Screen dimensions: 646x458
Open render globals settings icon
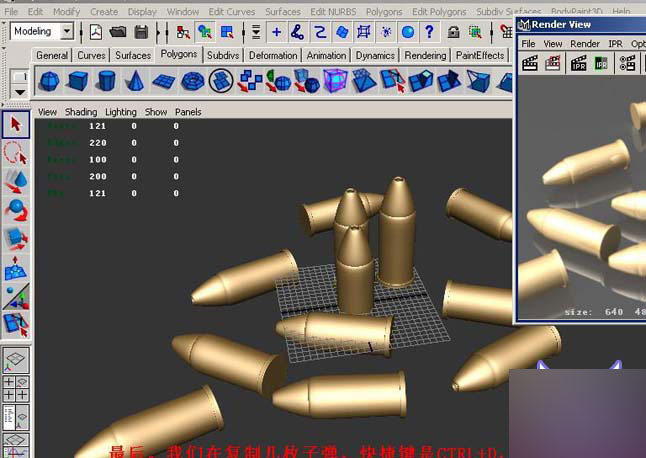pyautogui.click(x=627, y=63)
